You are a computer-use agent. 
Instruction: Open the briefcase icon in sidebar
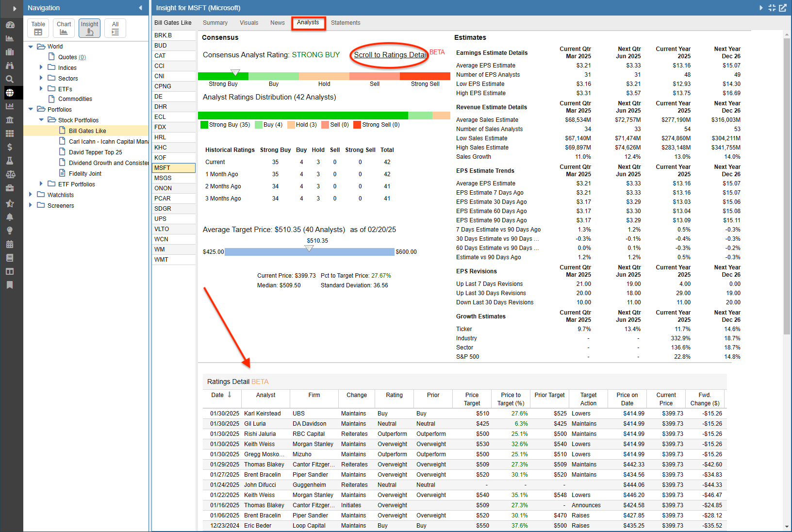[x=10, y=188]
